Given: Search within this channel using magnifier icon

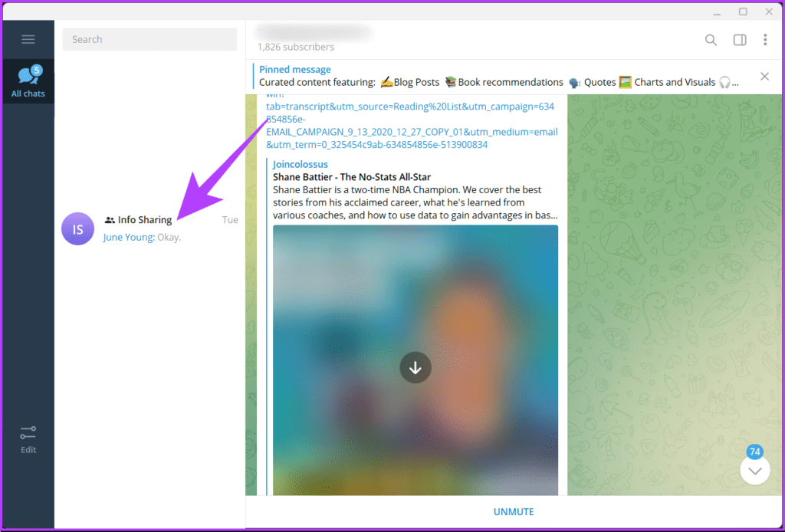Looking at the screenshot, I should (711, 40).
